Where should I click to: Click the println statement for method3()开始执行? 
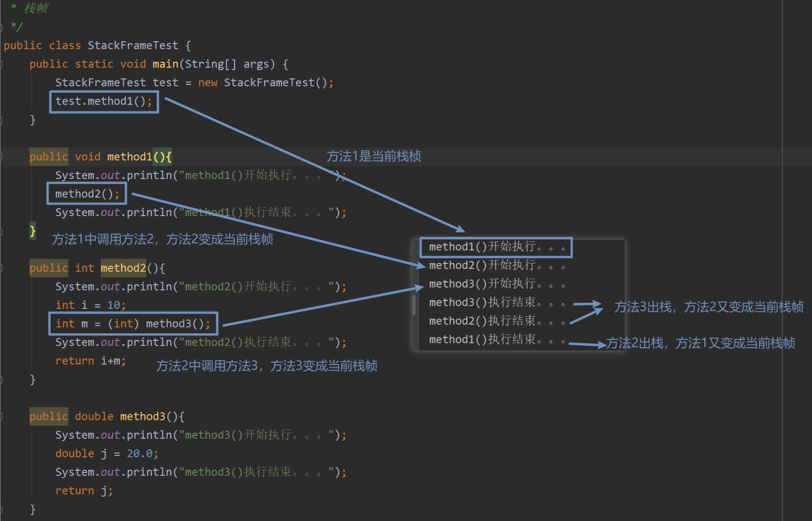coord(201,435)
